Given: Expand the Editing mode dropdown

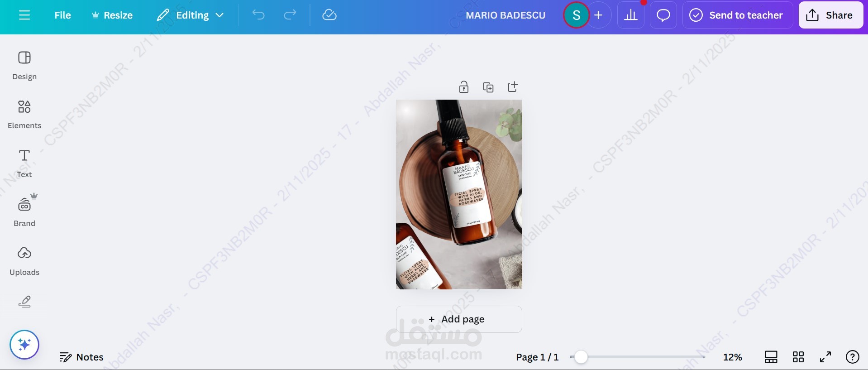Looking at the screenshot, I should (190, 15).
